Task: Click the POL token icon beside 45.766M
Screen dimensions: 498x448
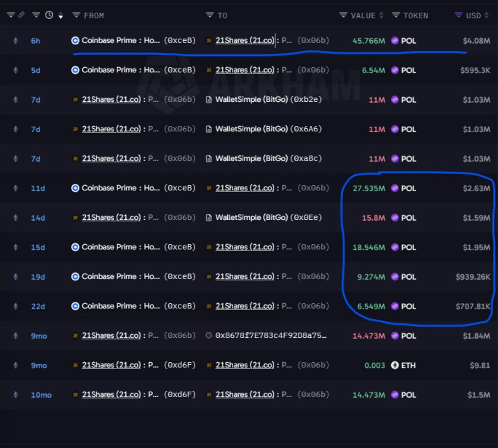Action: (x=395, y=41)
